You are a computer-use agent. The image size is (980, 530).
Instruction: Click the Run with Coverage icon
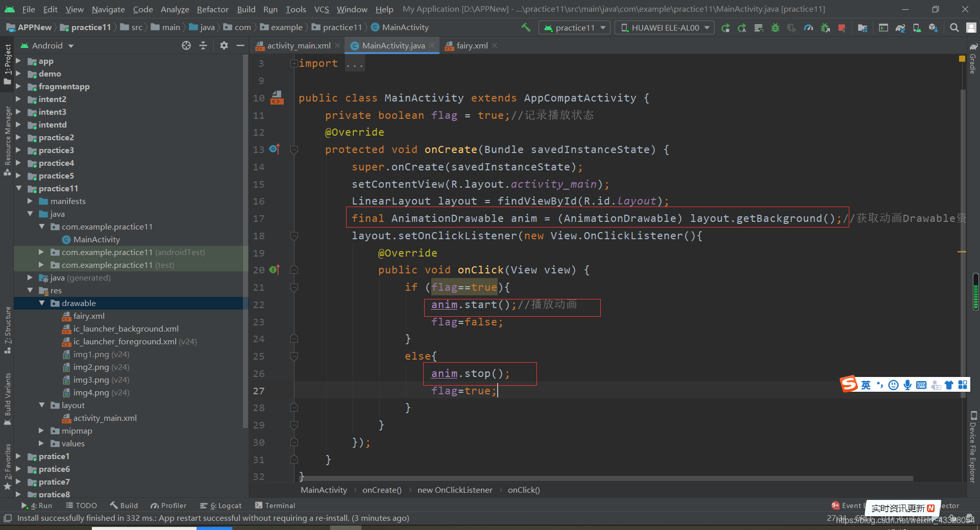[792, 28]
